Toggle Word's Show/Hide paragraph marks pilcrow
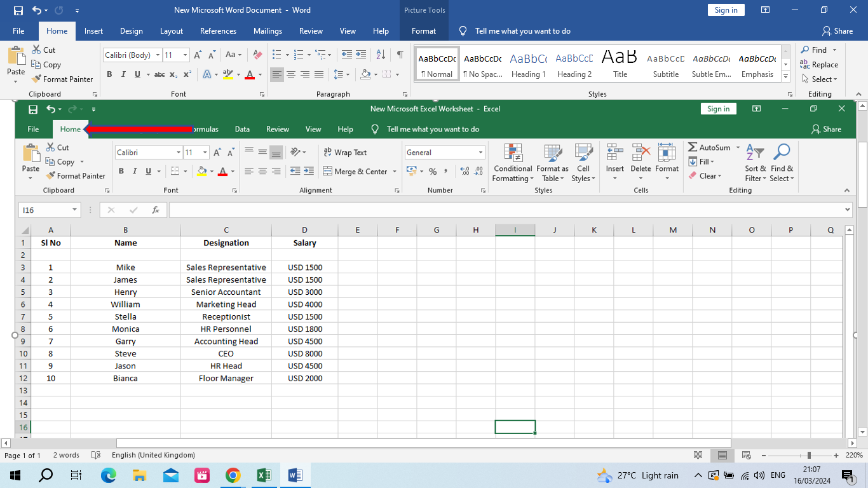 click(400, 55)
